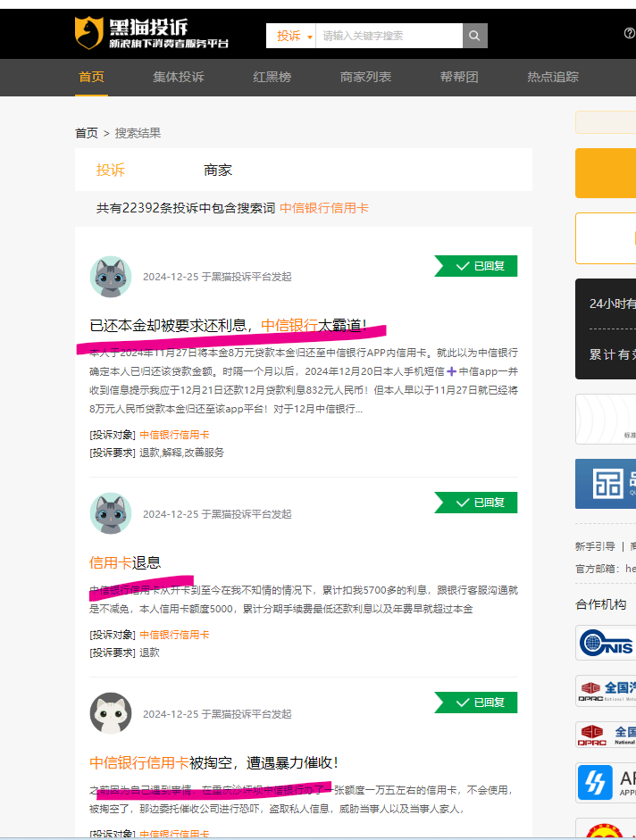This screenshot has height=840, width=636.
Task: Click the magnifier search button
Action: [x=474, y=36]
